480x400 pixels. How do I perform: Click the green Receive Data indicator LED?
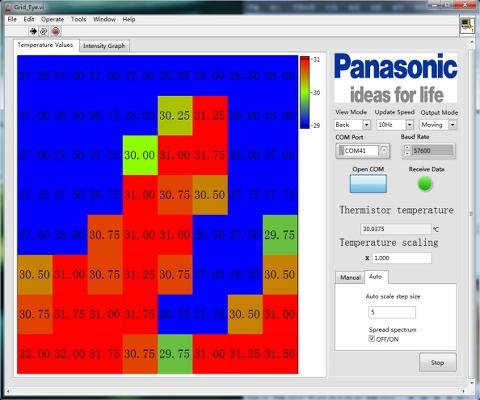coord(425,184)
